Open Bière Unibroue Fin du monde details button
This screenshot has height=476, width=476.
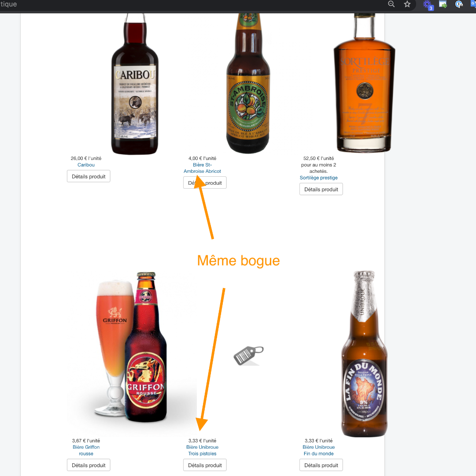321,465
